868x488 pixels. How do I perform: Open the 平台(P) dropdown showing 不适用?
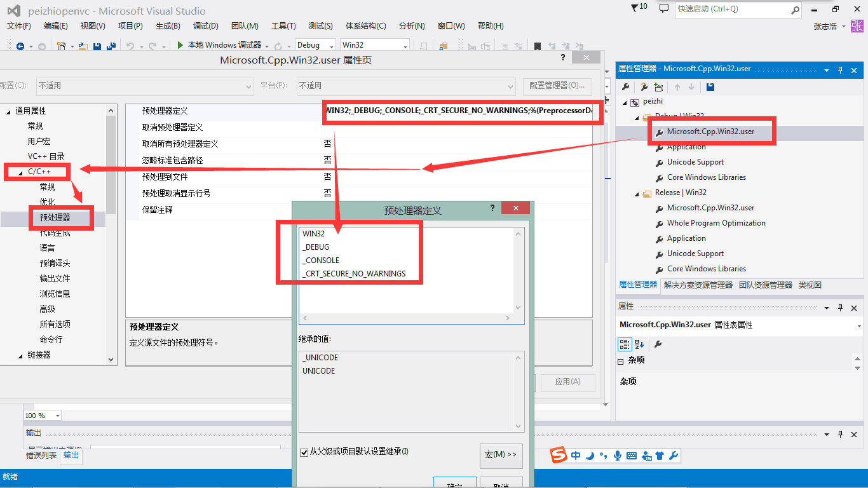coord(406,86)
